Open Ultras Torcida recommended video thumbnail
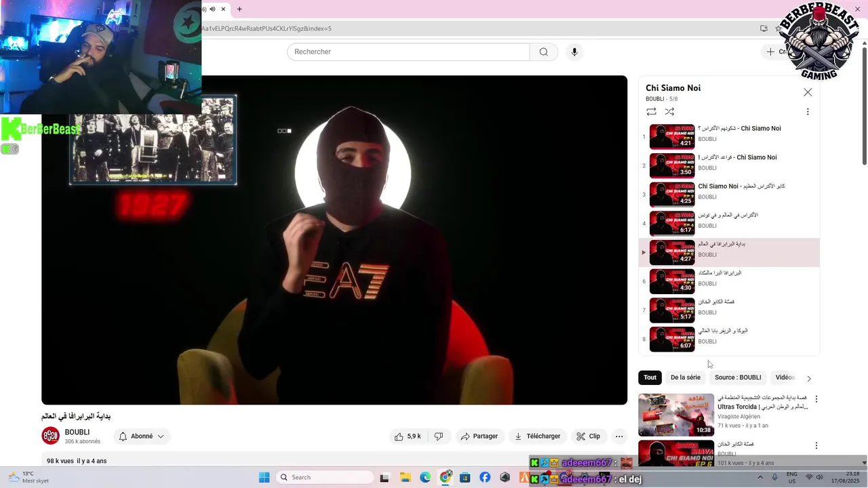The height and width of the screenshot is (488, 868). (676, 415)
